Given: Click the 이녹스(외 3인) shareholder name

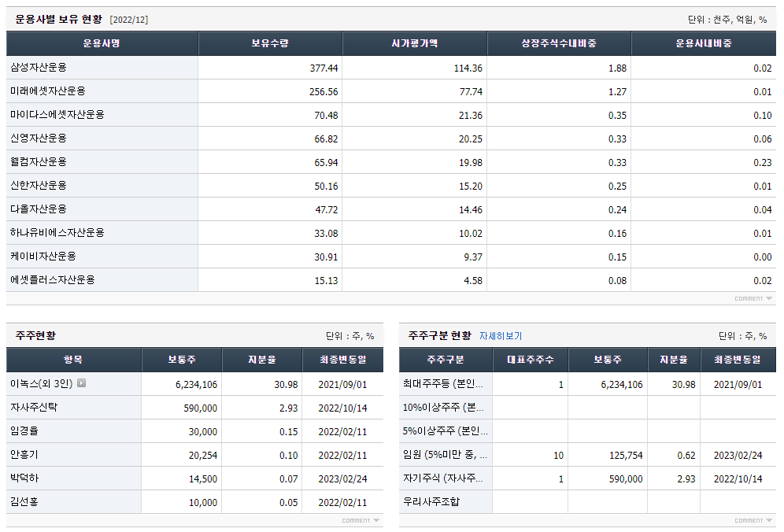Looking at the screenshot, I should pyautogui.click(x=42, y=383).
